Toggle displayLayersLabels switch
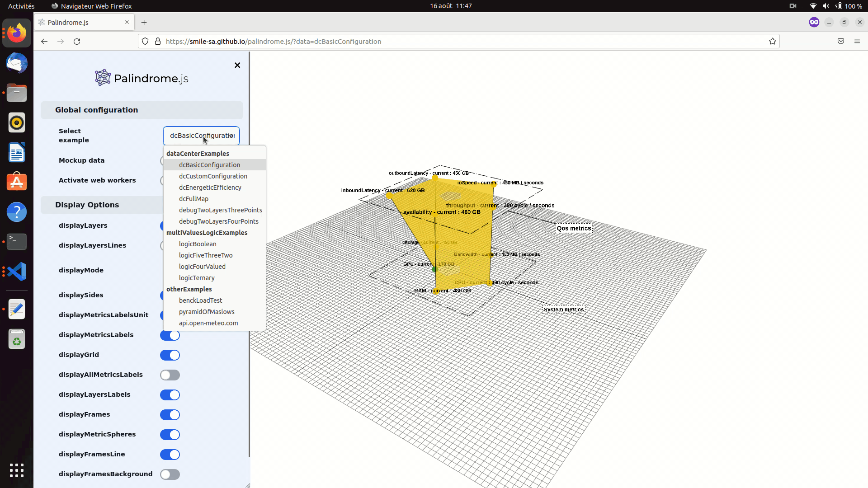The width and height of the screenshot is (868, 488). coord(170,395)
